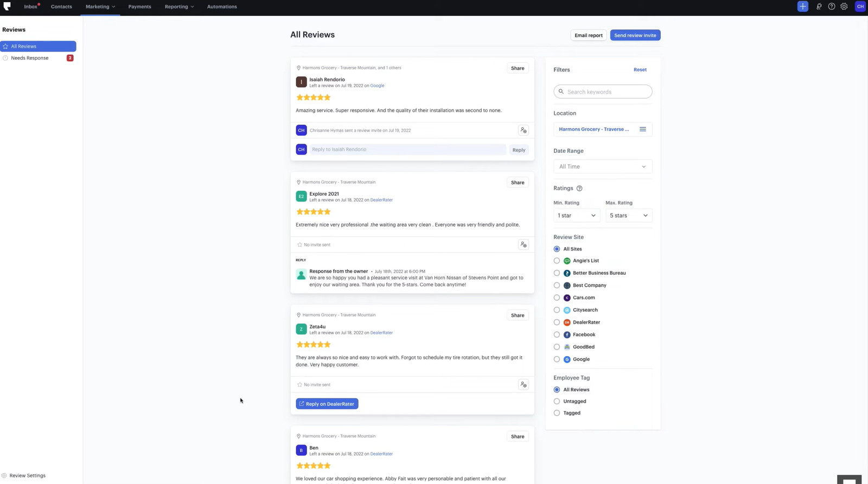The height and width of the screenshot is (484, 868).
Task: Select All Reviews in sidebar
Action: pos(38,47)
